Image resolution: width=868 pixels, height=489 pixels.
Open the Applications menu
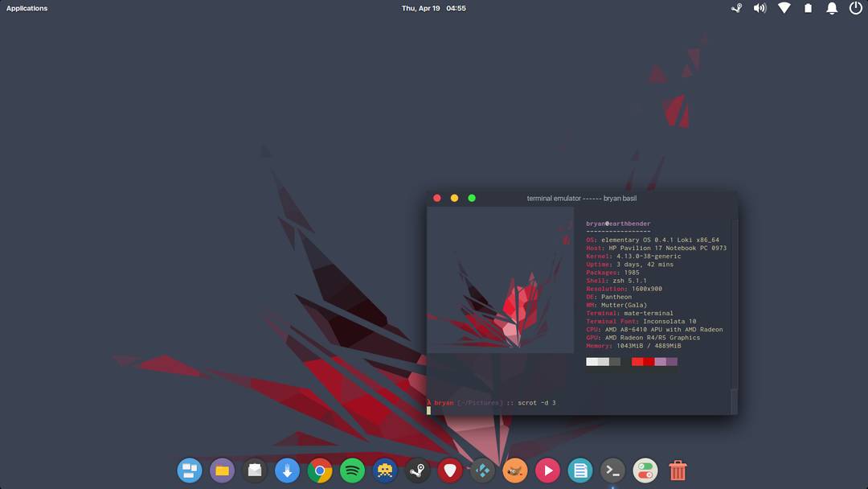click(27, 8)
